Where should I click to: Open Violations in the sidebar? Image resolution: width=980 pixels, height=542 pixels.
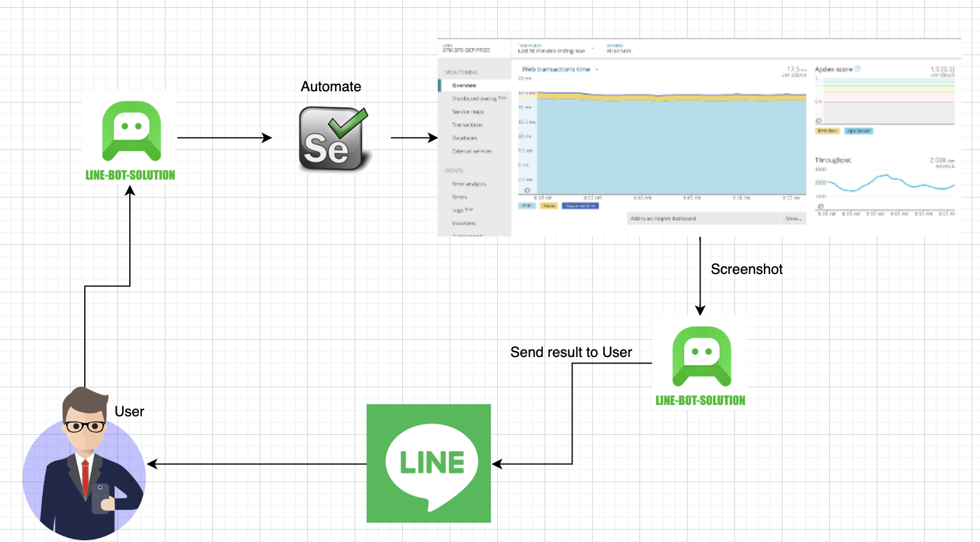point(463,224)
